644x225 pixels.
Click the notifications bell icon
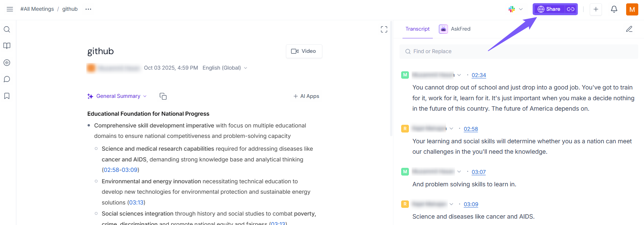coord(614,9)
